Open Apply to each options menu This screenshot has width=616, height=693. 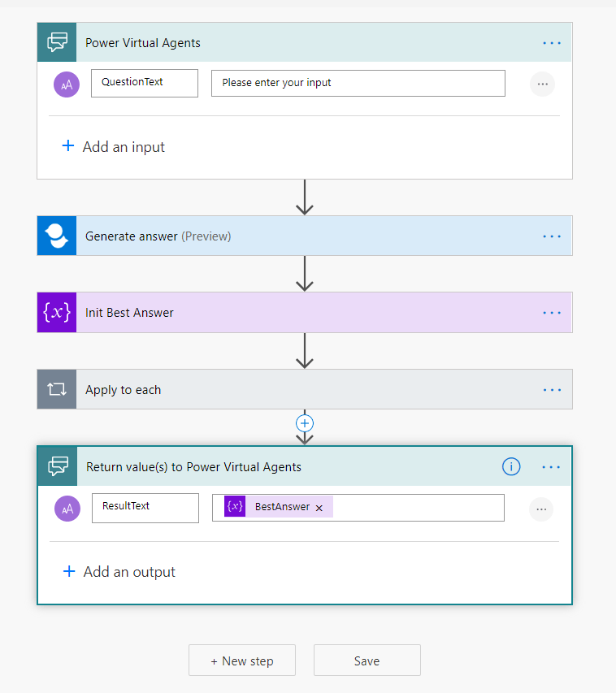point(552,389)
